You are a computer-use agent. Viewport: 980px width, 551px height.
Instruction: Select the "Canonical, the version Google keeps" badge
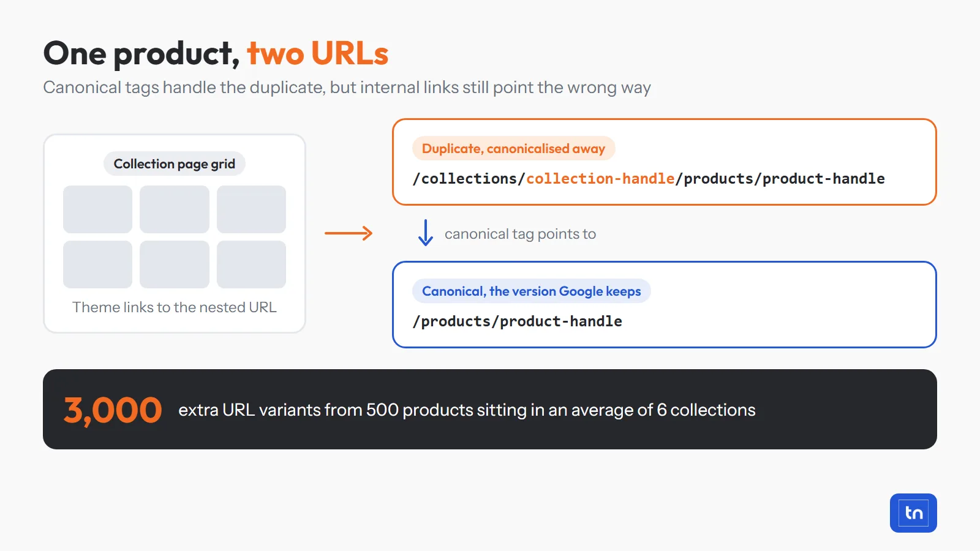pos(532,291)
